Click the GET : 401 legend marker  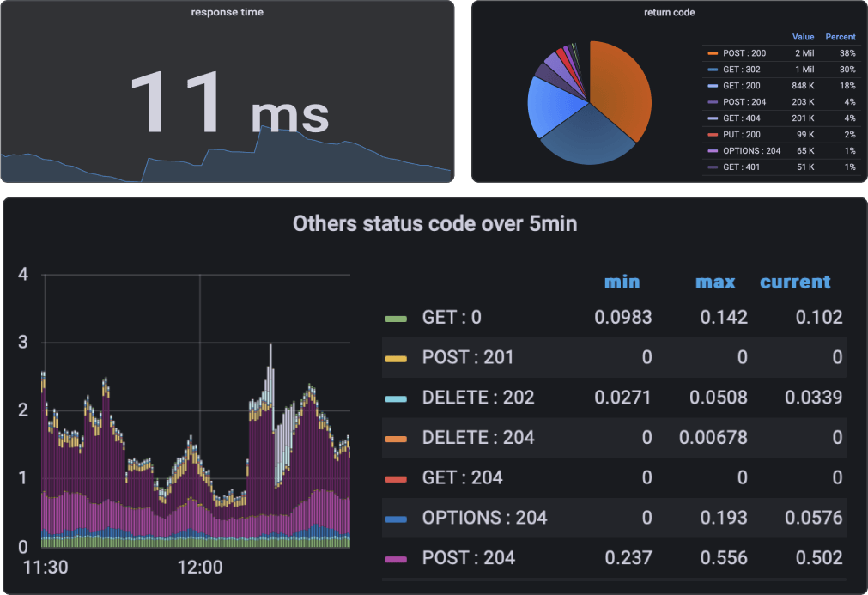point(713,167)
